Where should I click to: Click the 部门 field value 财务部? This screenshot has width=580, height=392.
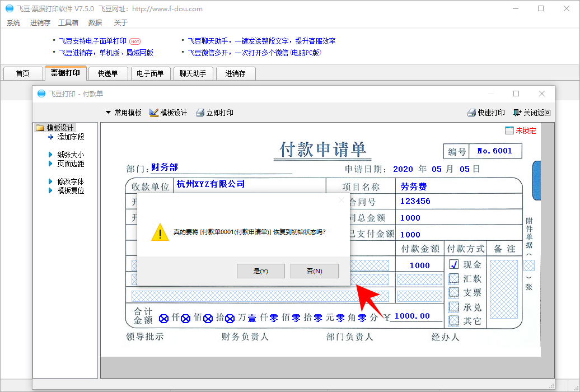165,167
